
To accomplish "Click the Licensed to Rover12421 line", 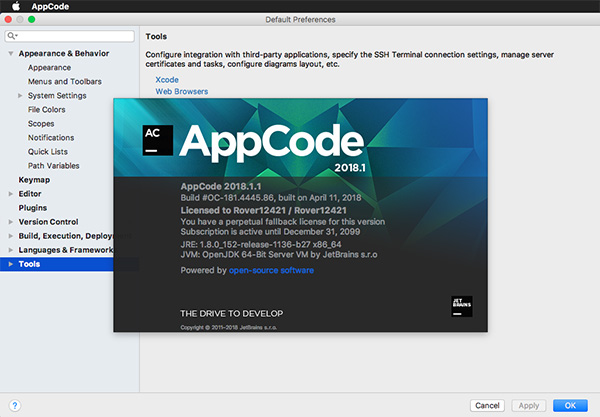I will point(264,210).
